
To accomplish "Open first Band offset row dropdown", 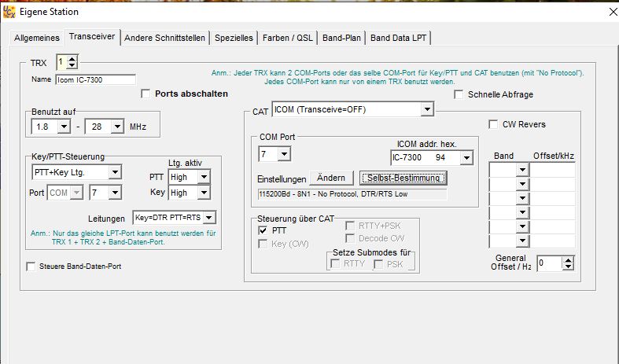I will [x=522, y=170].
